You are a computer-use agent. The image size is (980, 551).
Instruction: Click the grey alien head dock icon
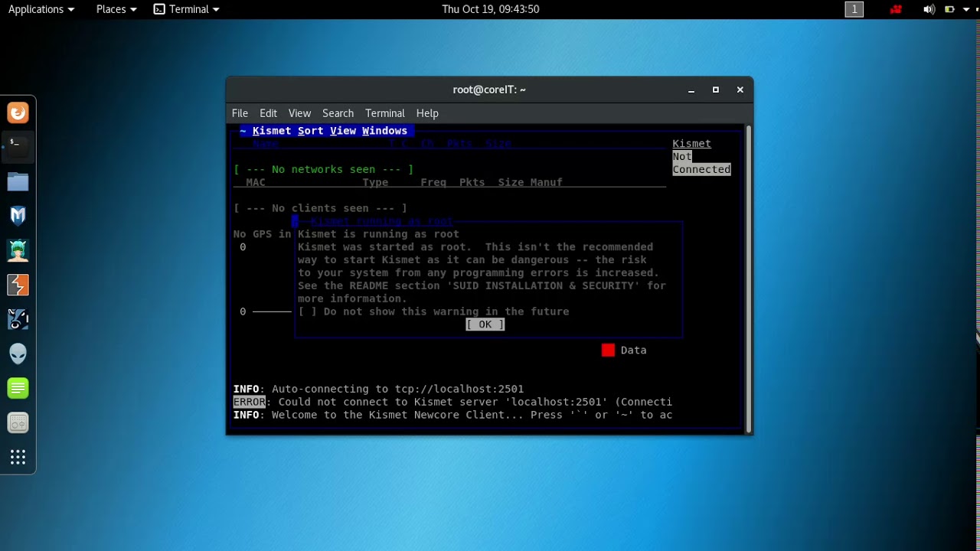[x=18, y=354]
